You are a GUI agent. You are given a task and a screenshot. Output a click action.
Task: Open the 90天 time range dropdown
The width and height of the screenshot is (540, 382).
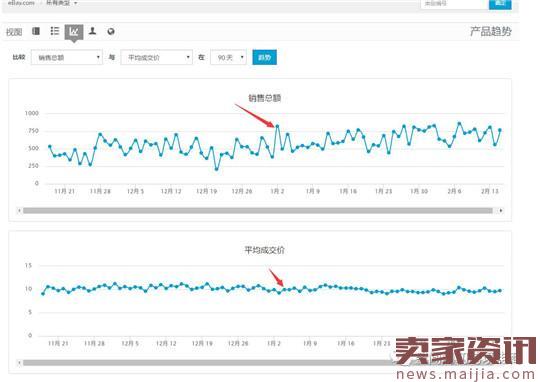click(228, 57)
